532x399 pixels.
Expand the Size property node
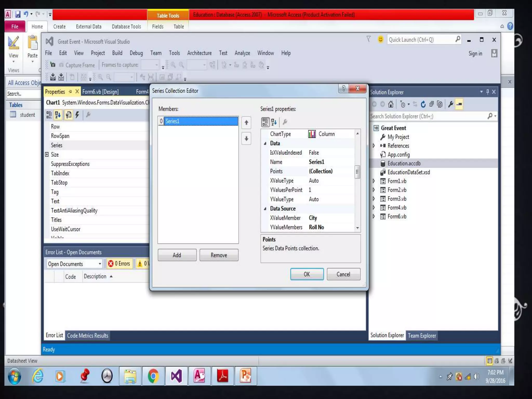[47, 155]
